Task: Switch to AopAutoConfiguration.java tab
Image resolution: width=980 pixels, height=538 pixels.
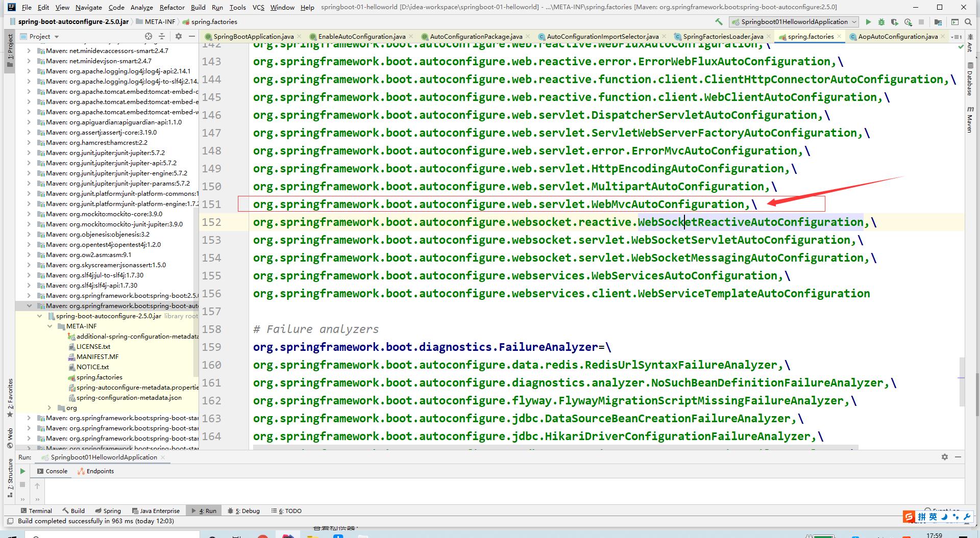Action: [x=897, y=37]
